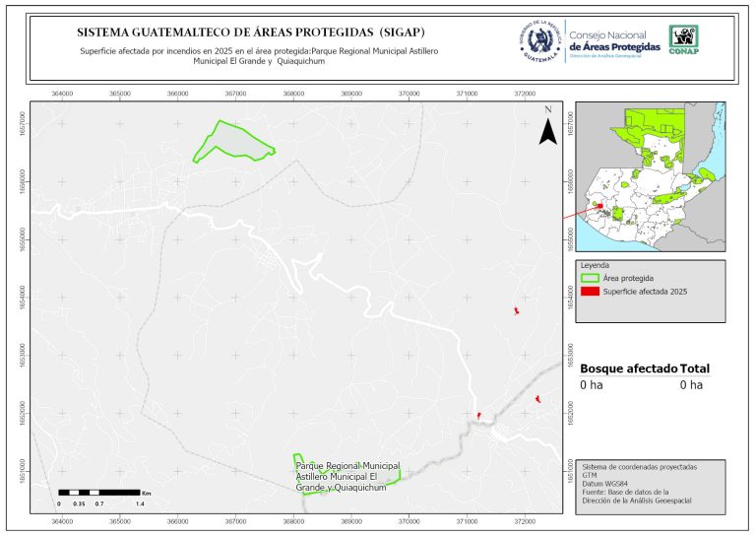Screen dimensions: 756x535
Task: Click the Bosque afectado heading
Action: click(x=628, y=368)
